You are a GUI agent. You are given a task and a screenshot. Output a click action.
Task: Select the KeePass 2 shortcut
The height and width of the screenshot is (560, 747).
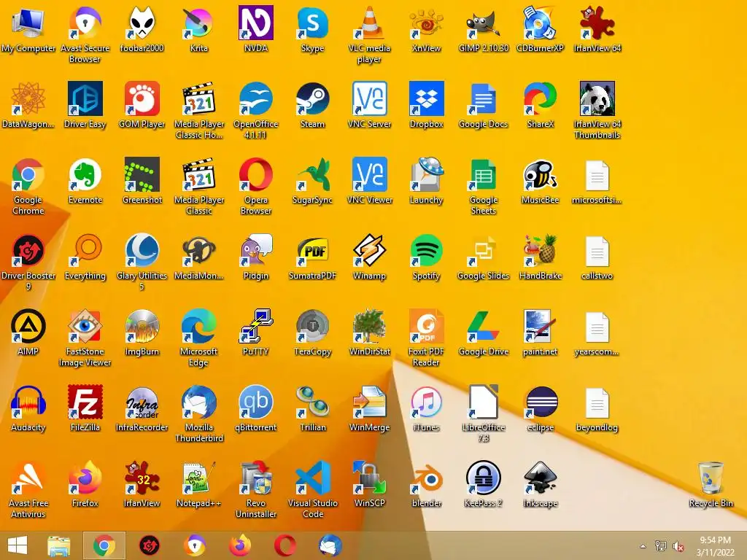click(x=483, y=484)
